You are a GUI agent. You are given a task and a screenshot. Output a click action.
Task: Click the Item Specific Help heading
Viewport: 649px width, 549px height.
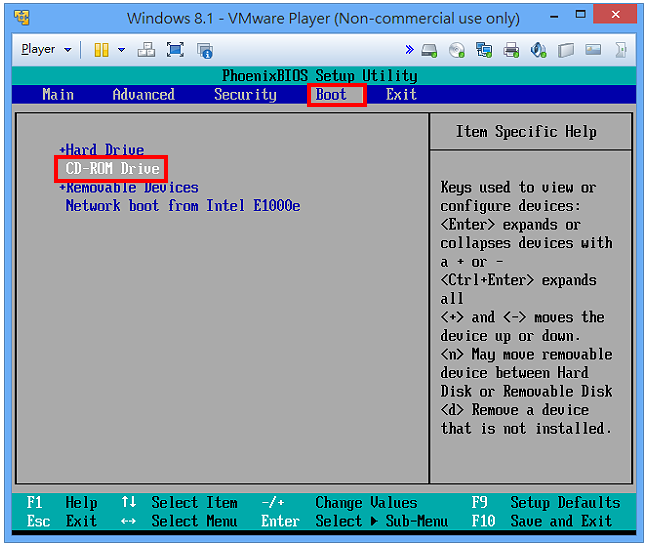pyautogui.click(x=526, y=132)
